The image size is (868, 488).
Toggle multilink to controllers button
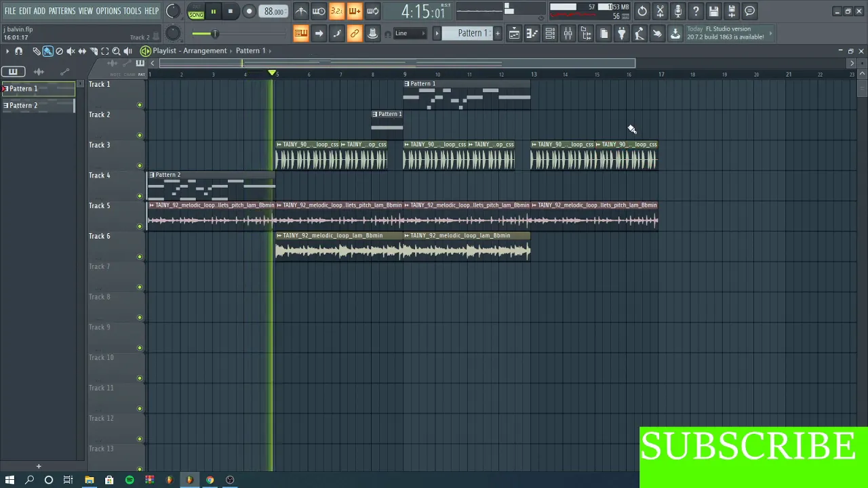[x=372, y=33]
